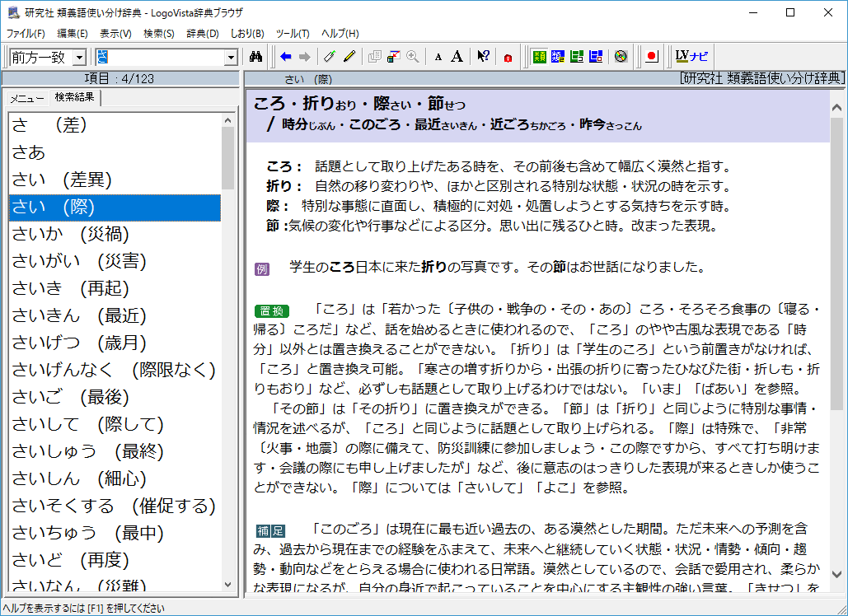Select the さいがい (災害) entry
Viewport: 848px width, 616px height.
[115, 262]
